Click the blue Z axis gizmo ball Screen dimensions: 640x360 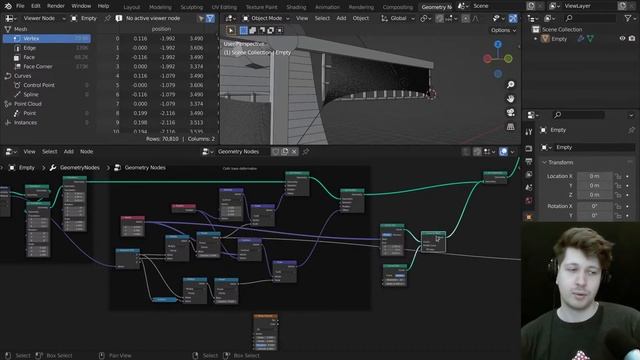498,44
